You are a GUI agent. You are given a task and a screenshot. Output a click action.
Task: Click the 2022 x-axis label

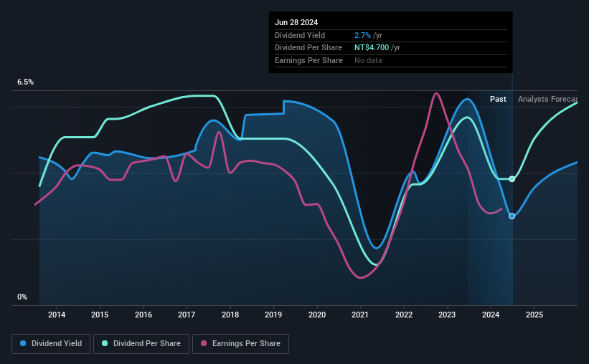point(404,315)
